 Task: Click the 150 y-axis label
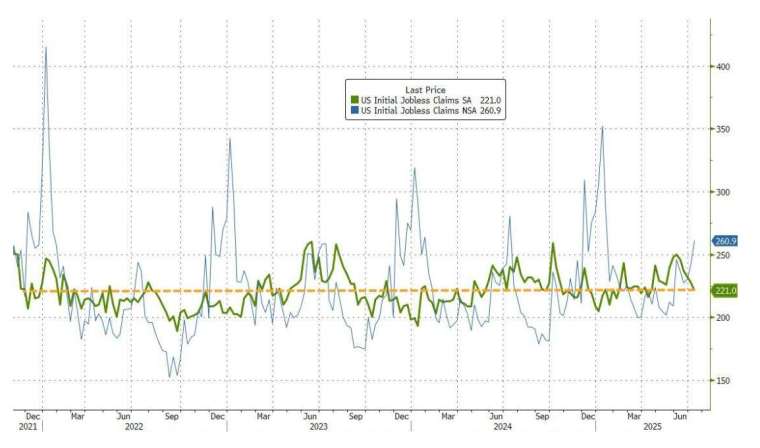point(723,381)
